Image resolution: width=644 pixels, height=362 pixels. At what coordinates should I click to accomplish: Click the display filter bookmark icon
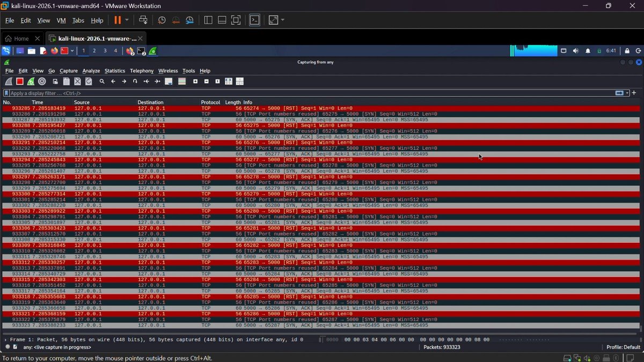point(6,93)
